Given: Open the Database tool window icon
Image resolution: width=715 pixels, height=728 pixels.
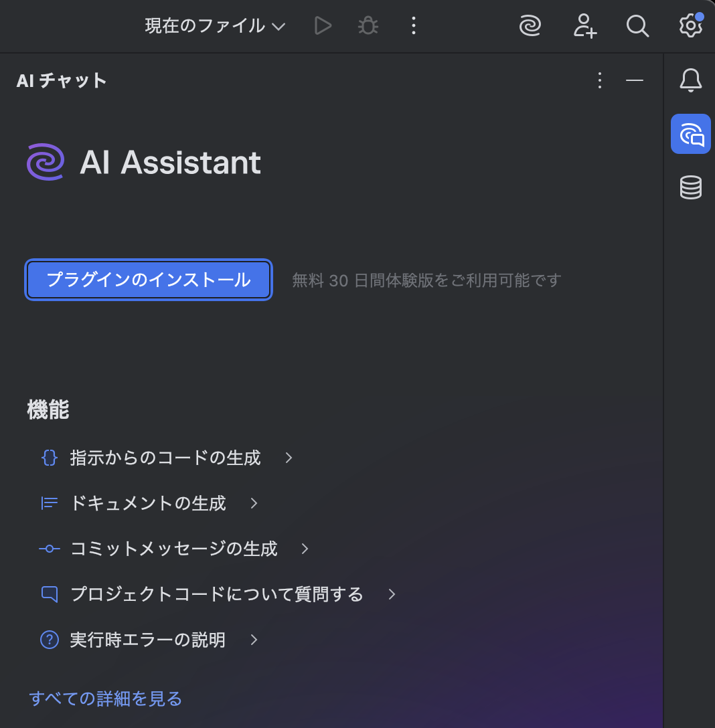Looking at the screenshot, I should tap(691, 187).
